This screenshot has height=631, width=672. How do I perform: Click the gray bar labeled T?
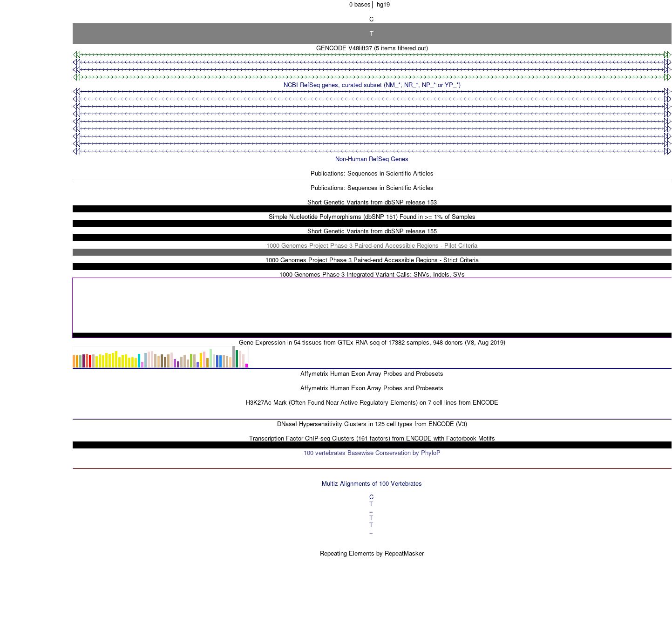[372, 34]
